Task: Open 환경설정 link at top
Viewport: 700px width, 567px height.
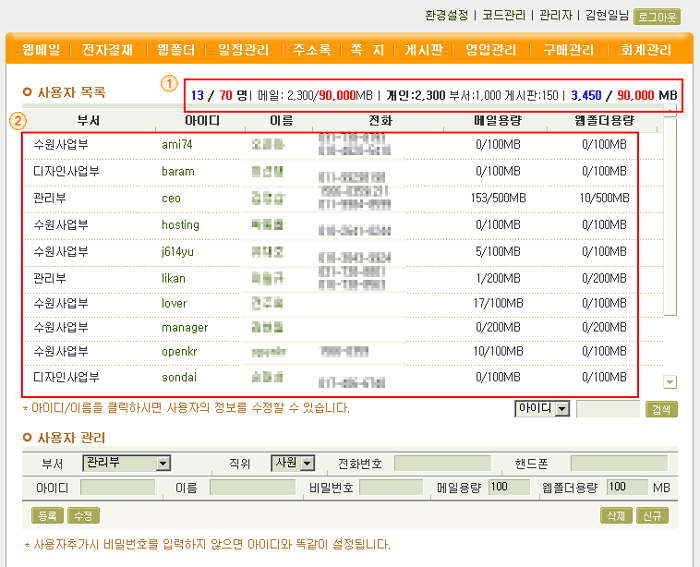Action: (446, 16)
